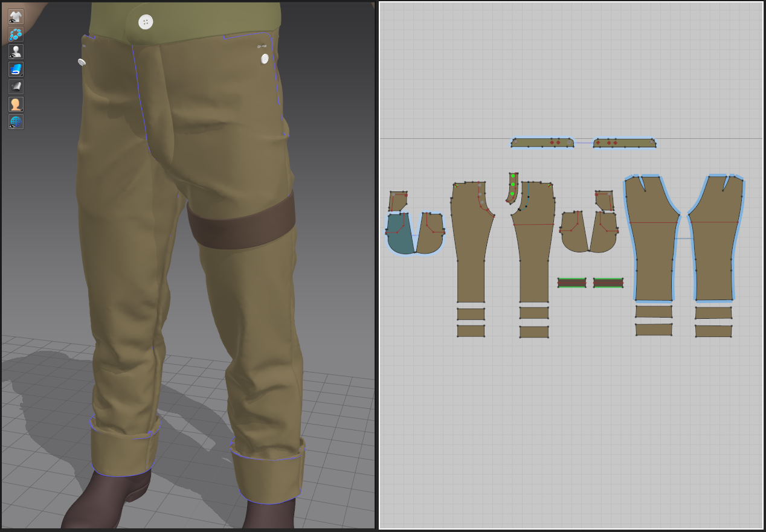Viewport: 766px width, 532px height.
Task: Select the upper cuff strip under the pocket-line front leg
Action: [x=471, y=314]
